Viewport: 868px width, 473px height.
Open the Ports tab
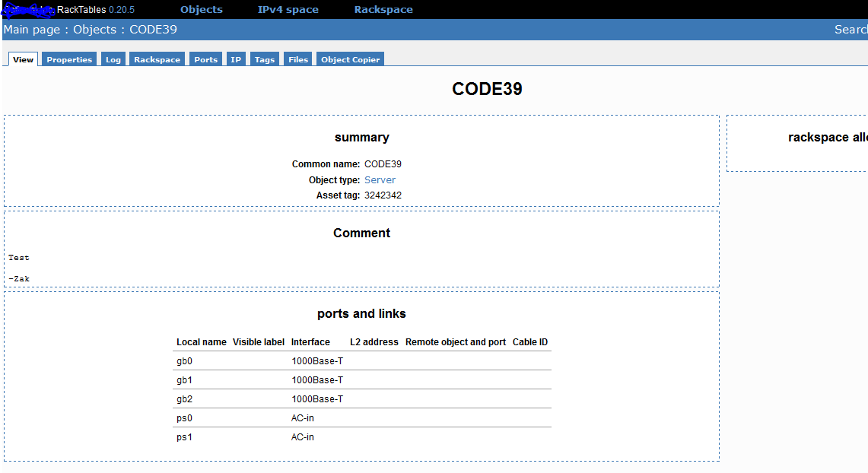205,59
